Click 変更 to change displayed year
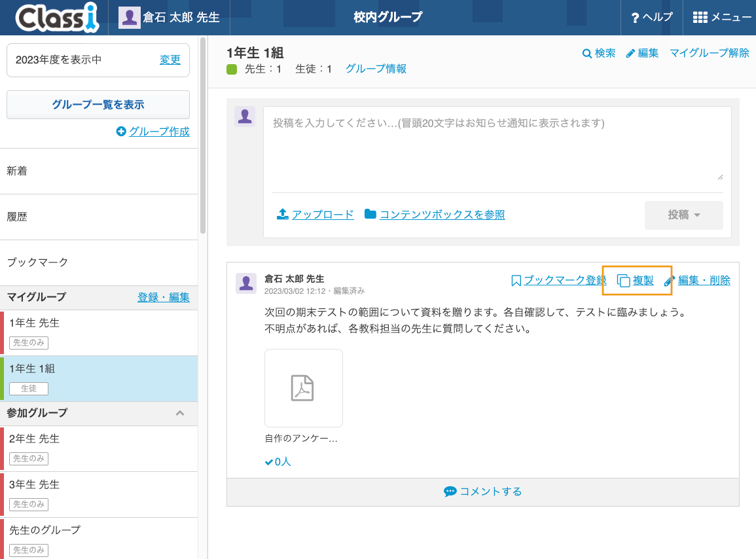Image resolution: width=756 pixels, height=559 pixels. tap(170, 60)
